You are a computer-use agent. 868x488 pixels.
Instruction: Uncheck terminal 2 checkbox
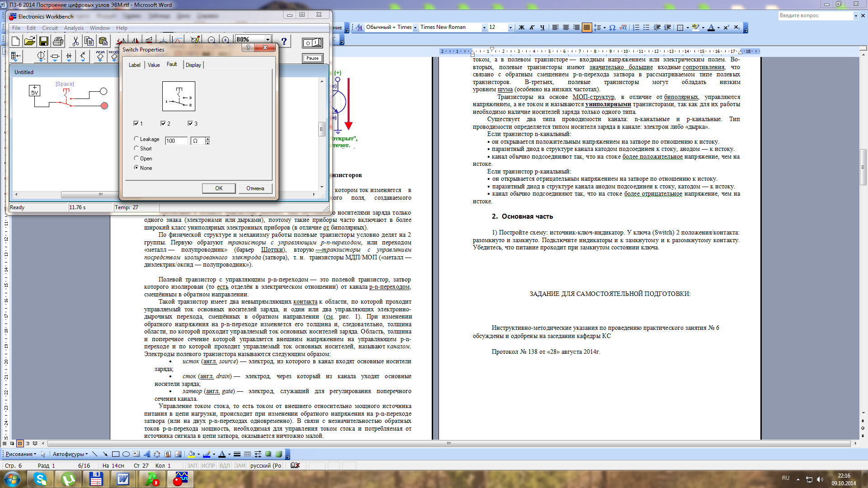pyautogui.click(x=163, y=123)
